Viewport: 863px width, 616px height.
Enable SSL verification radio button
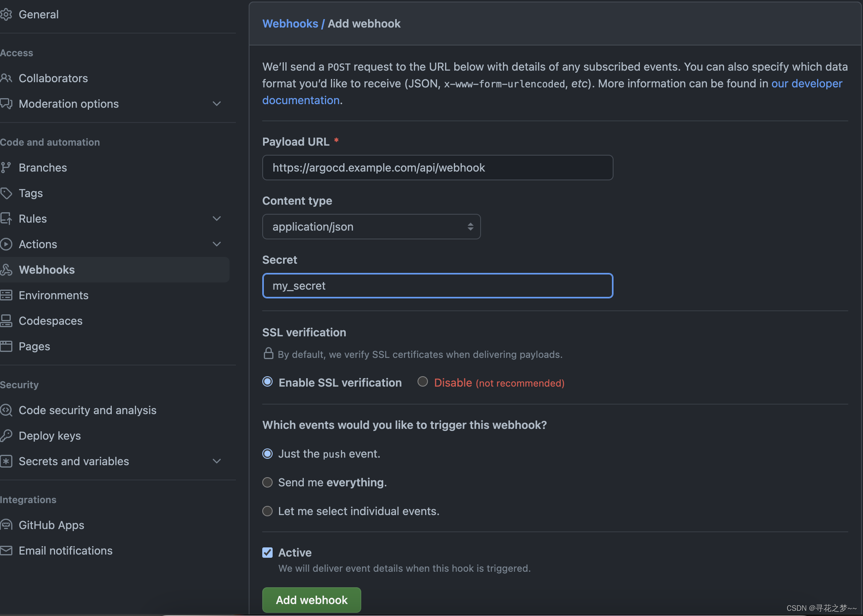click(x=267, y=381)
